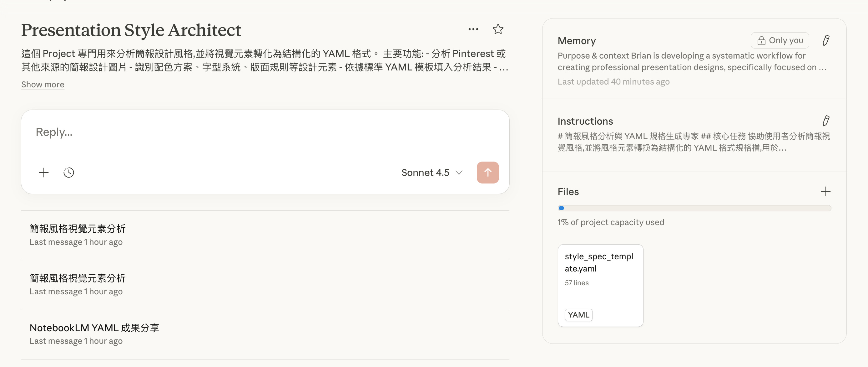Expand description with Show more

coord(43,84)
